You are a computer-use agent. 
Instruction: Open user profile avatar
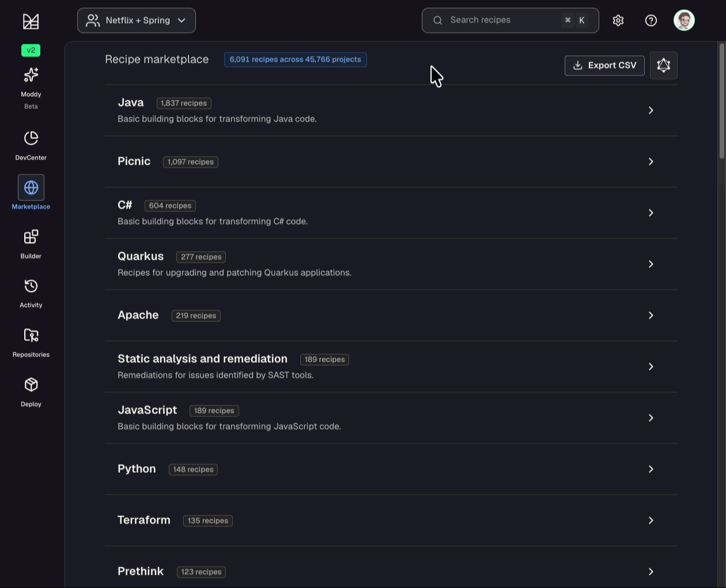tap(685, 20)
